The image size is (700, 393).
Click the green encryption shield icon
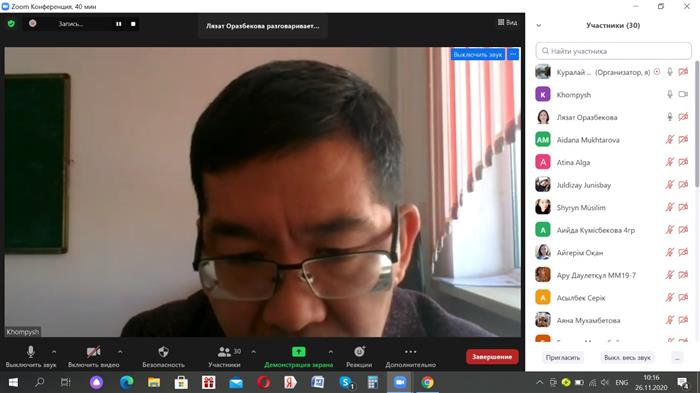pyautogui.click(x=11, y=24)
